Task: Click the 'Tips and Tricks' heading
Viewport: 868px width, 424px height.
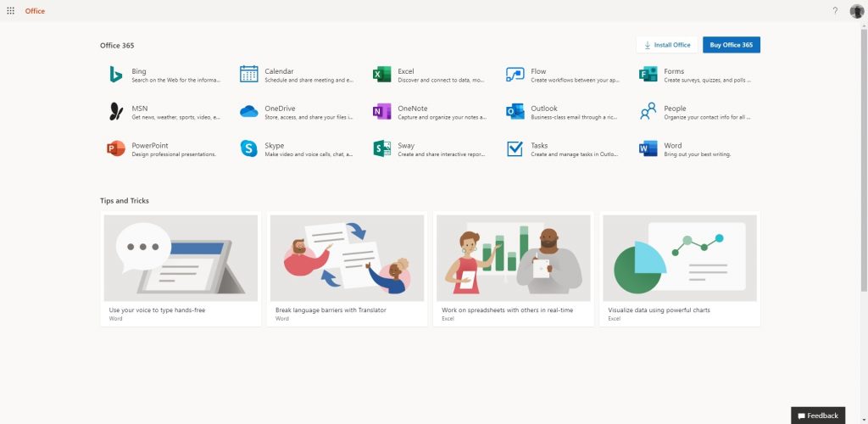Action: (x=125, y=200)
